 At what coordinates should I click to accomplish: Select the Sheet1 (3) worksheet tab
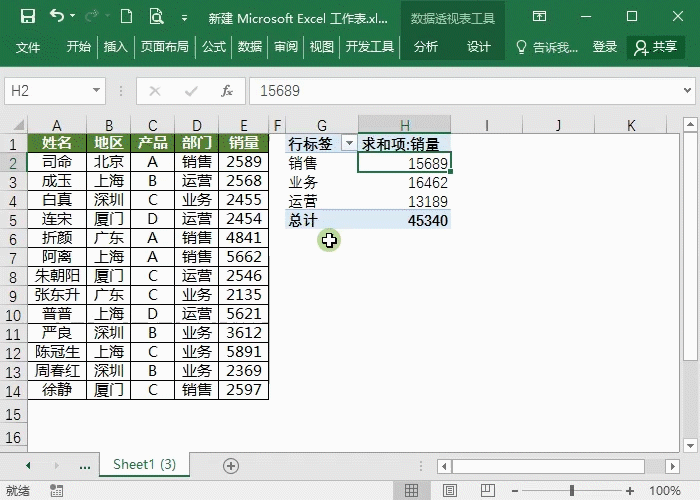tap(144, 465)
